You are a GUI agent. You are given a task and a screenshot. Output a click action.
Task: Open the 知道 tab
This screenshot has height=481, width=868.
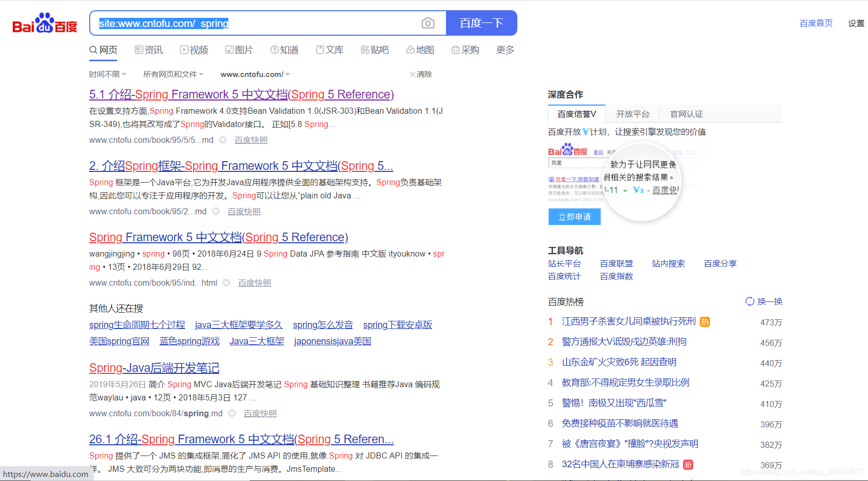(284, 50)
